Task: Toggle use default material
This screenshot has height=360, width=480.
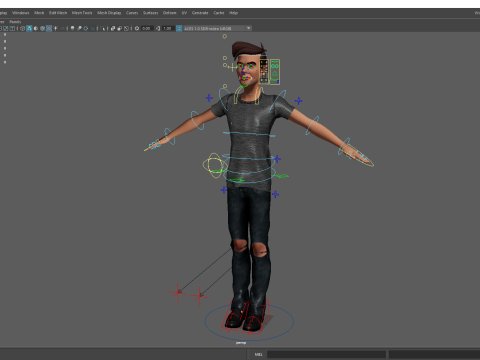Action: tap(36, 28)
